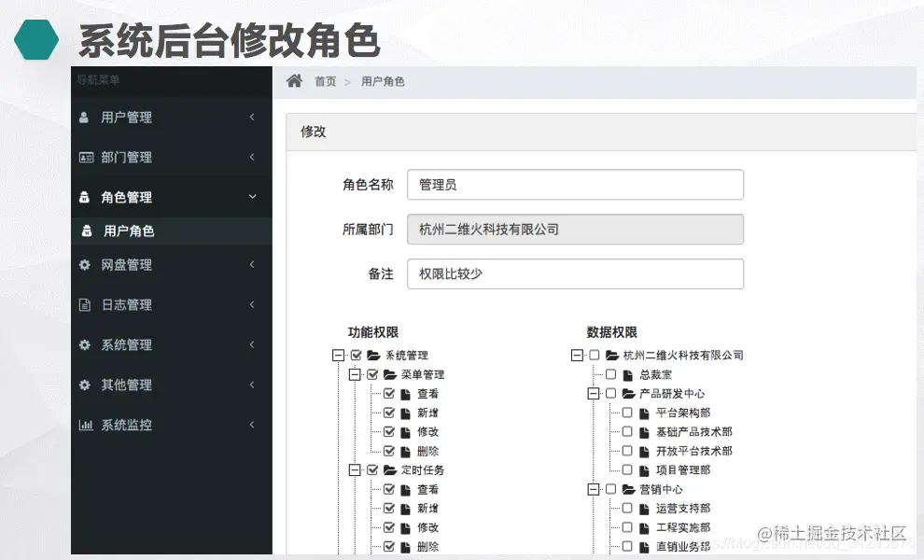Open the 系统监控 sidebar menu
Image resolution: width=924 pixels, height=560 pixels.
[x=172, y=425]
